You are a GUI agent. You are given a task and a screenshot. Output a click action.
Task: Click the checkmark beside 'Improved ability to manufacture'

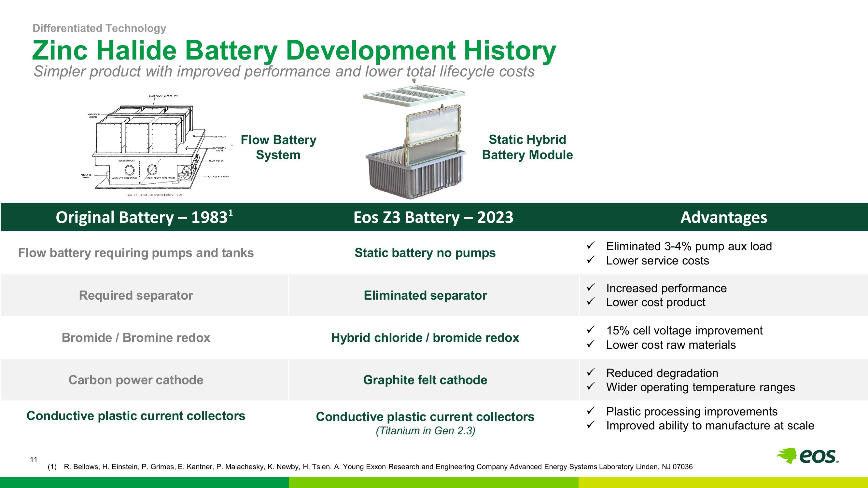click(x=590, y=425)
